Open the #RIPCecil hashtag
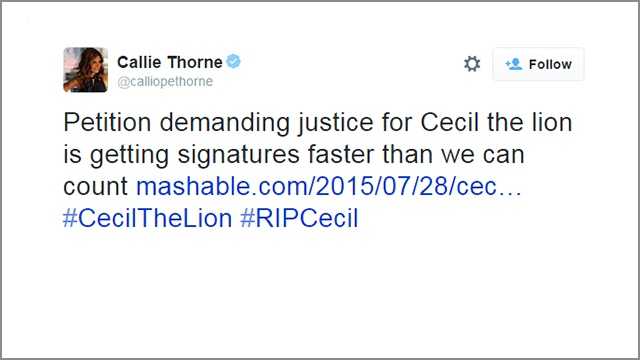 click(x=299, y=218)
